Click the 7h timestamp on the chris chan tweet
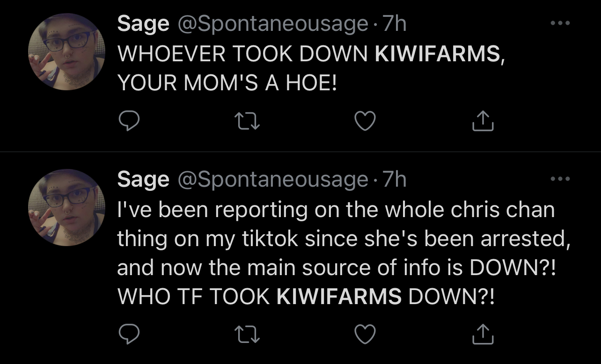Image resolution: width=601 pixels, height=364 pixels. click(x=395, y=180)
